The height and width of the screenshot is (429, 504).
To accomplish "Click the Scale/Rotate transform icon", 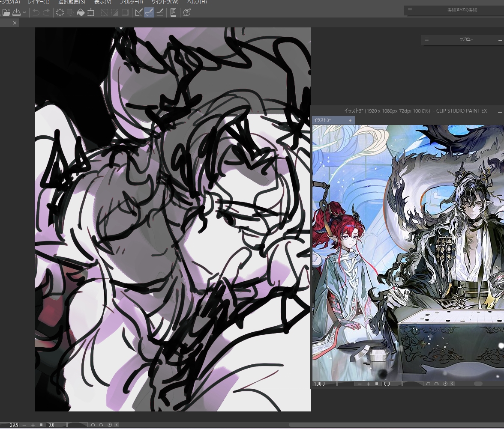I will (91, 12).
